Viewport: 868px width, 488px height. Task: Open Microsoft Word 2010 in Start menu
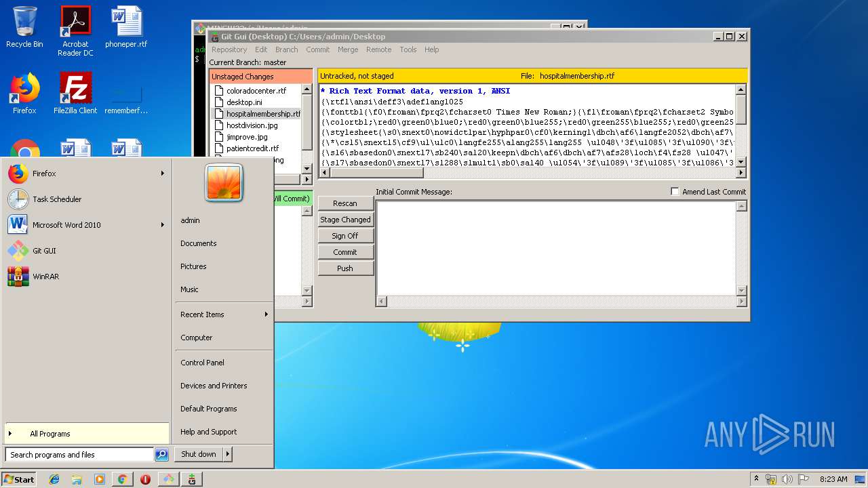[x=86, y=225]
